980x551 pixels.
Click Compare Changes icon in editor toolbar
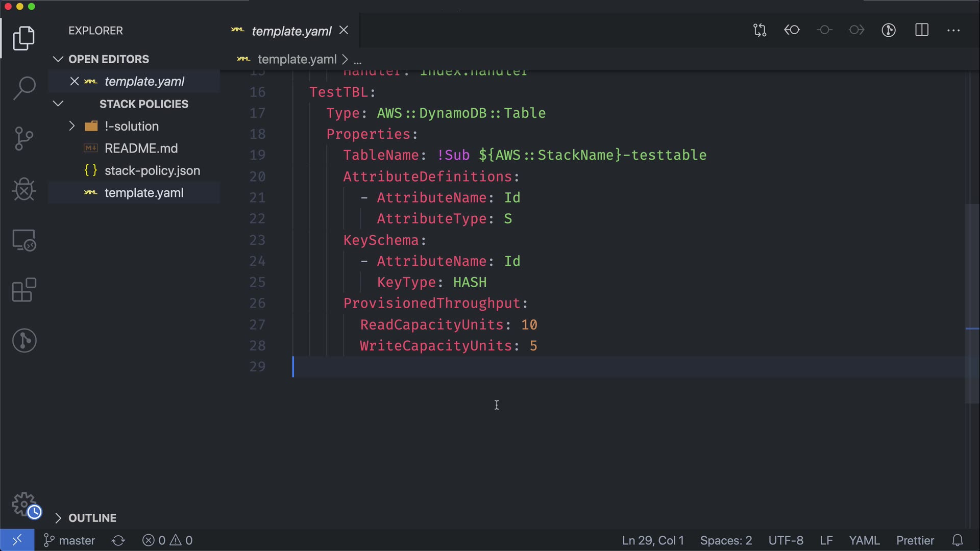[759, 30]
